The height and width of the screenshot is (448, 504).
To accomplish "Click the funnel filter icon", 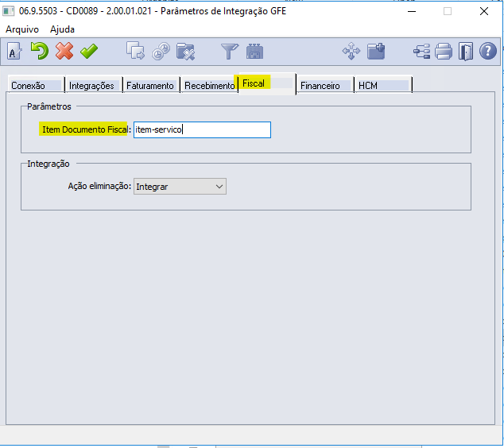I will [229, 52].
